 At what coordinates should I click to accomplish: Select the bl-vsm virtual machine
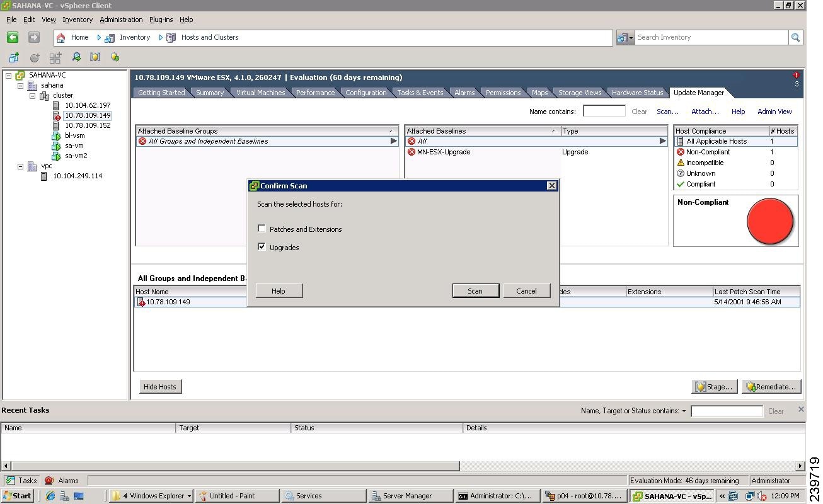tap(74, 135)
